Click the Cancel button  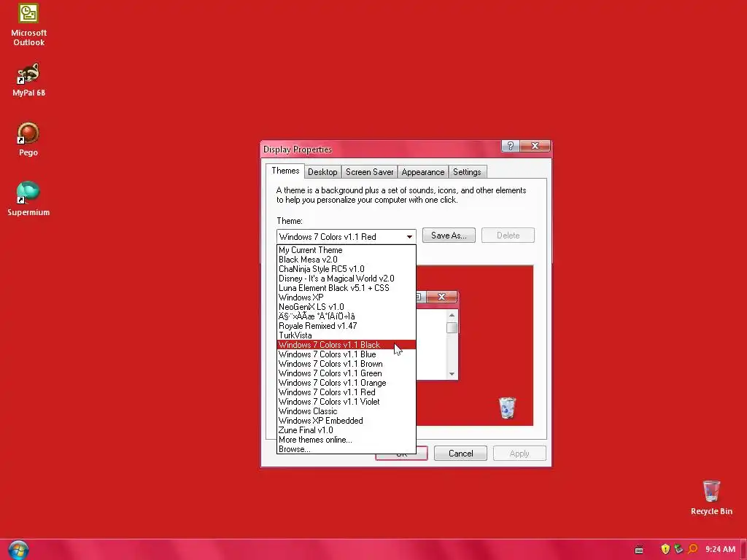tap(461, 454)
